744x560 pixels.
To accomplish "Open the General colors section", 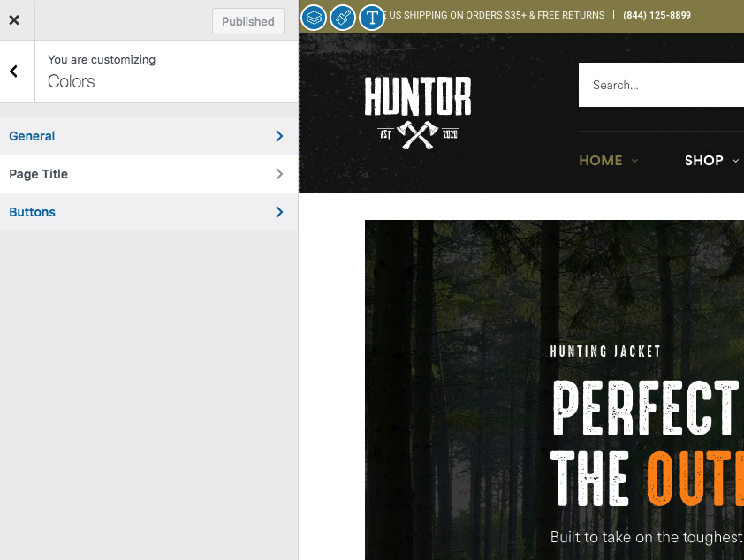I will pos(32,136).
